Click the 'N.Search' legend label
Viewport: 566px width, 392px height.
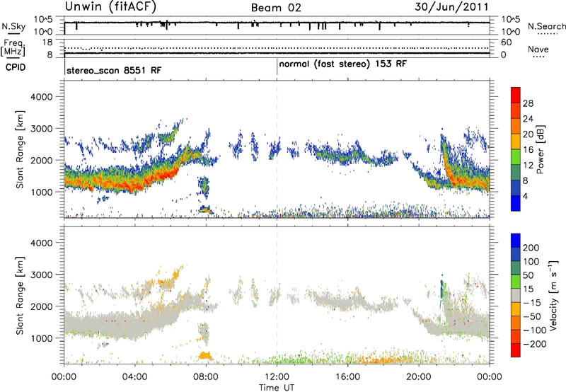[547, 26]
